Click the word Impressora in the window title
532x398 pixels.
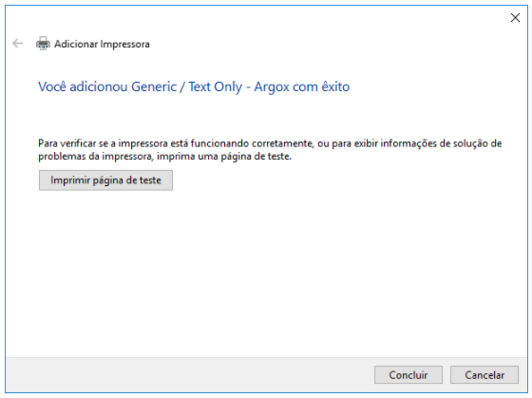click(x=124, y=44)
